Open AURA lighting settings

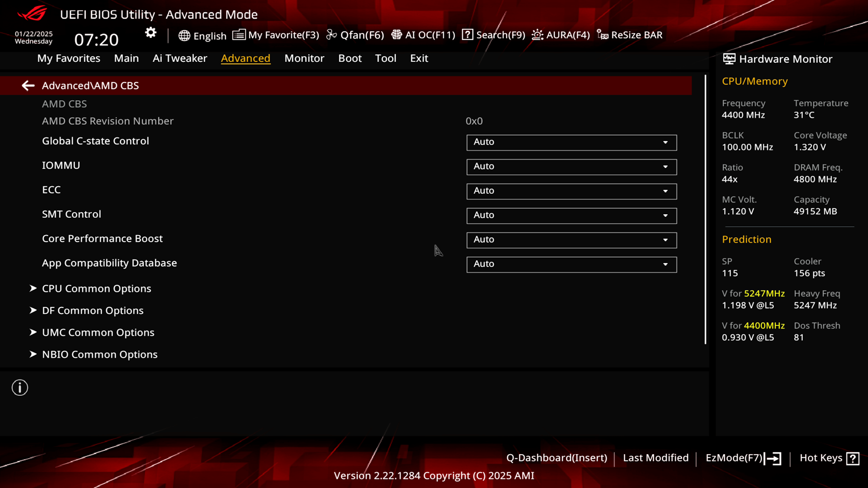click(561, 34)
